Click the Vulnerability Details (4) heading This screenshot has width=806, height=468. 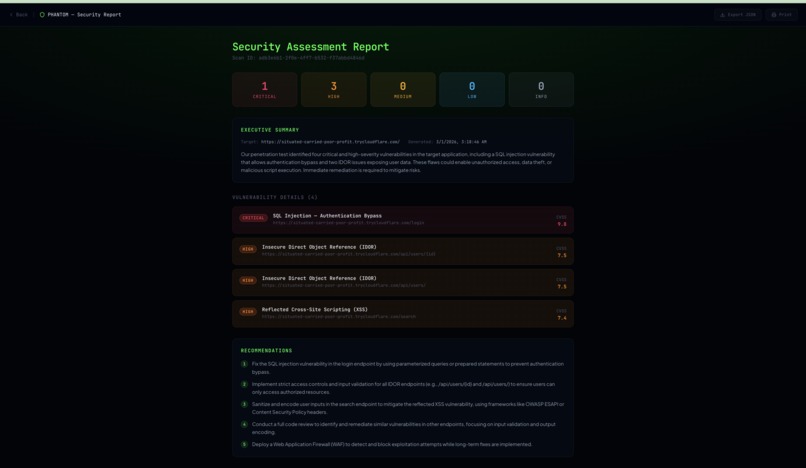[274, 197]
